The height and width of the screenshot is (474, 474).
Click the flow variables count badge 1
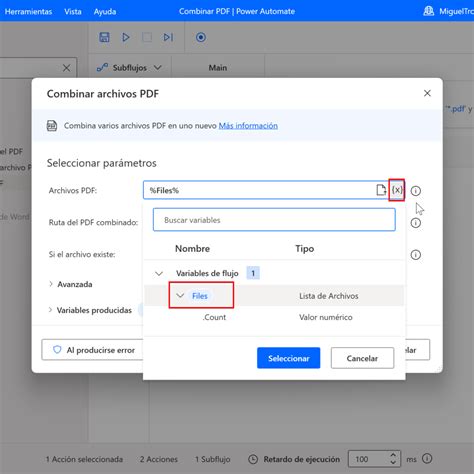pyautogui.click(x=253, y=273)
